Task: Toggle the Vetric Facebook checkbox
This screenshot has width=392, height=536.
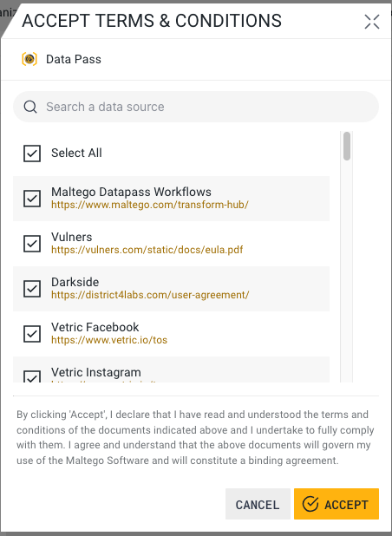Action: tap(32, 334)
